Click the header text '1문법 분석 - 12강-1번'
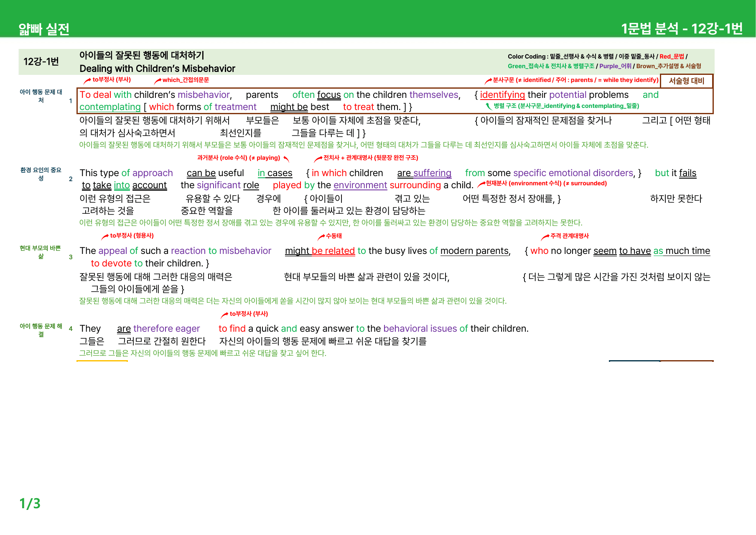 (x=682, y=28)
